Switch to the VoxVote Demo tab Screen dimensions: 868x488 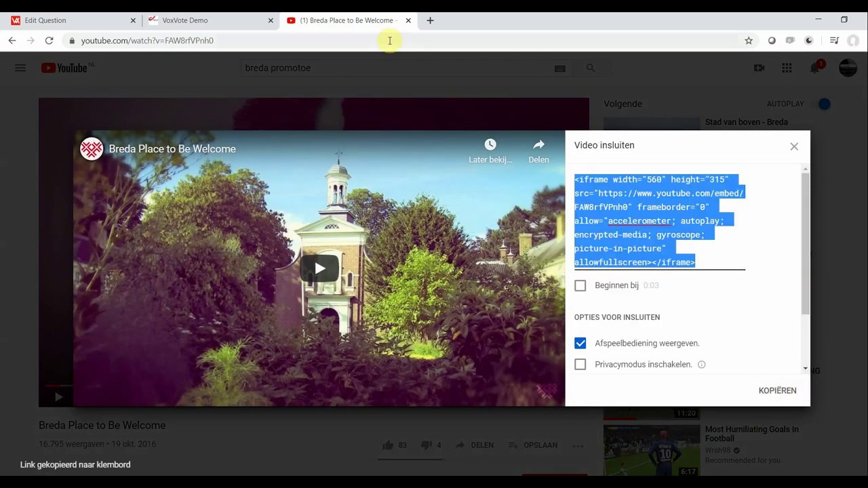click(x=210, y=20)
